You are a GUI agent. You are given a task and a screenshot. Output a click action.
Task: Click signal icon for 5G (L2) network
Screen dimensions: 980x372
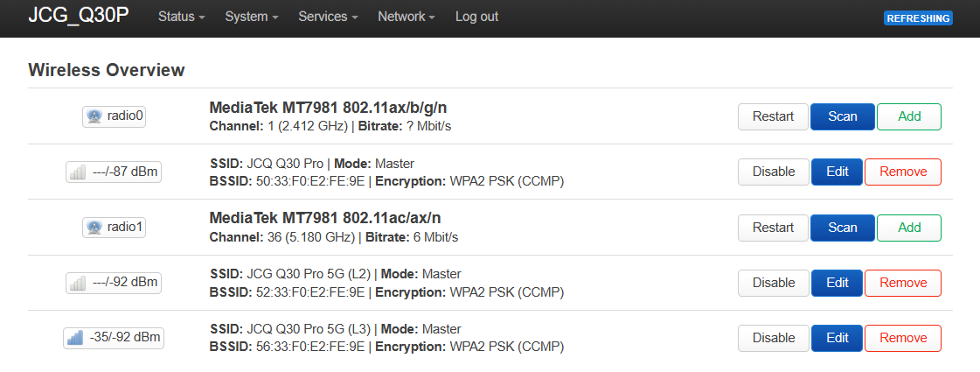[x=79, y=283]
